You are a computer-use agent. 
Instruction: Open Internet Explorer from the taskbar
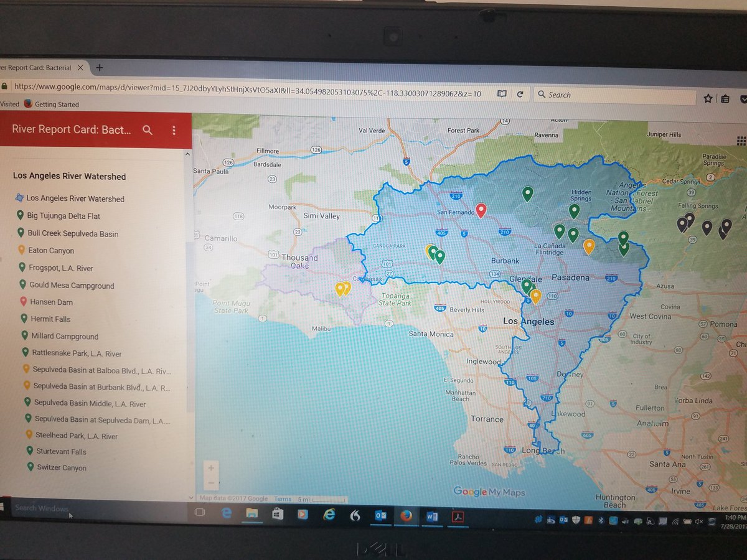tap(329, 515)
